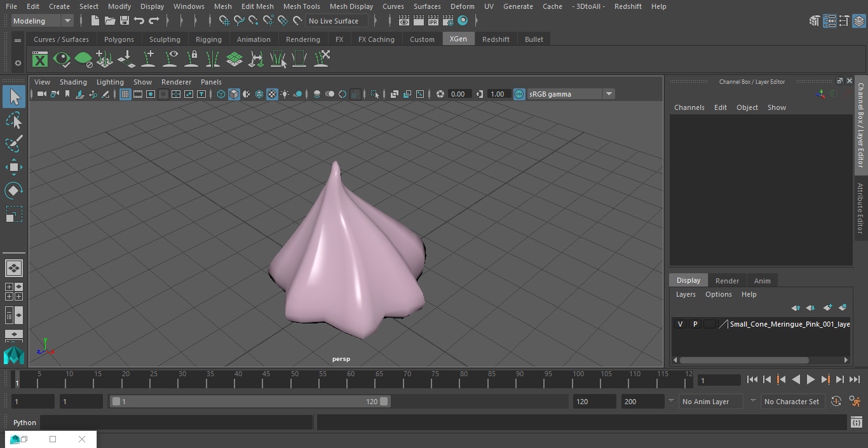The width and height of the screenshot is (868, 448).
Task: Click the guide visibility eye shelf icon
Action: point(170,60)
